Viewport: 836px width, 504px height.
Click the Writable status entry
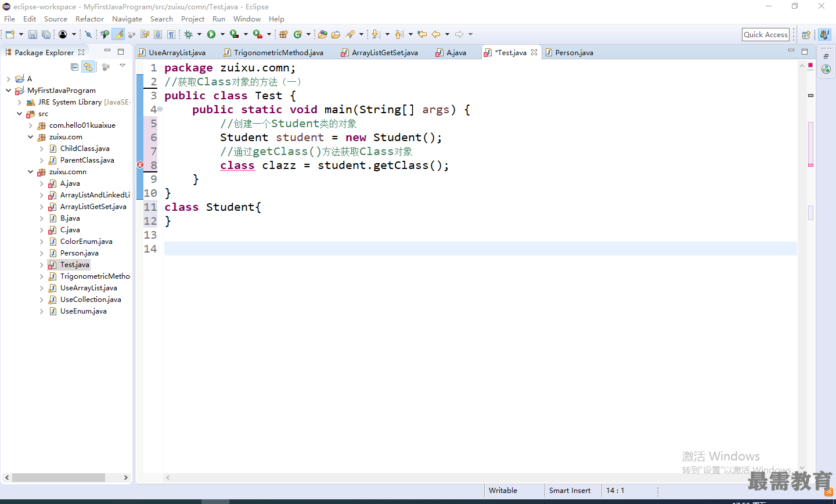[503, 491]
